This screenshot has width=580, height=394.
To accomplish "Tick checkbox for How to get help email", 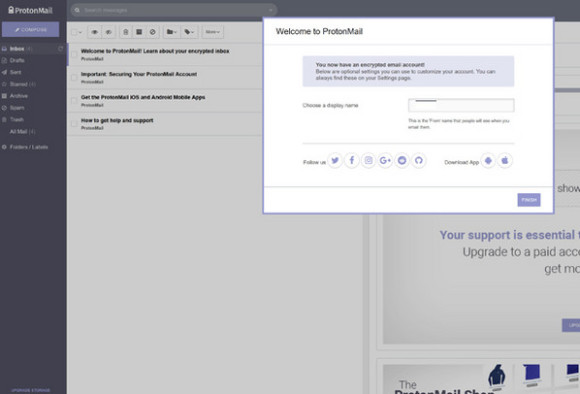I will 74,124.
